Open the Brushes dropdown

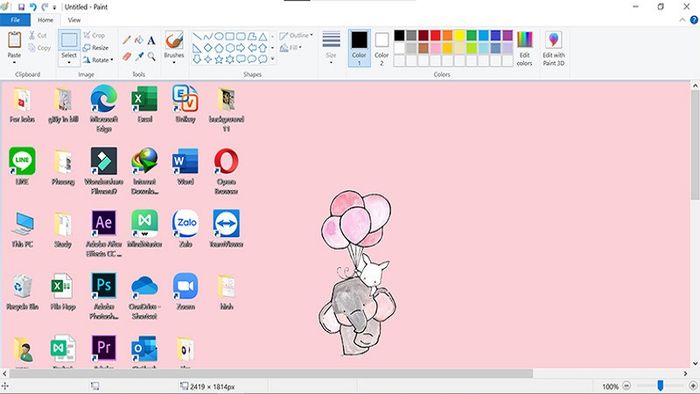(x=174, y=62)
